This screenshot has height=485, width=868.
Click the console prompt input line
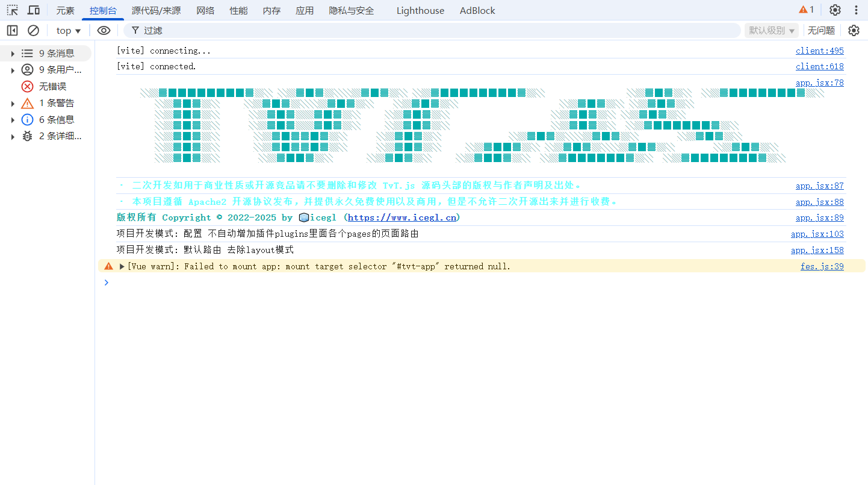coord(482,282)
